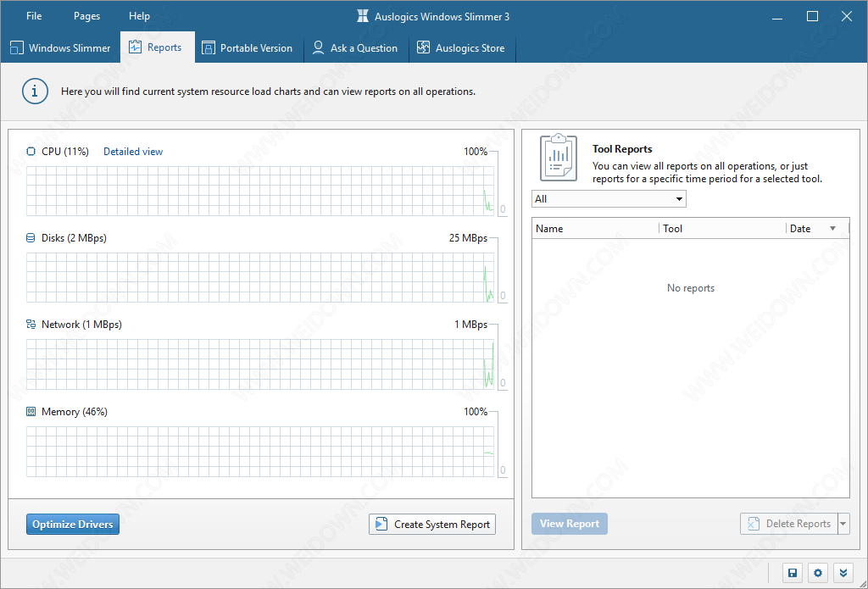Click the CPU chip icon
868x589 pixels.
31,152
